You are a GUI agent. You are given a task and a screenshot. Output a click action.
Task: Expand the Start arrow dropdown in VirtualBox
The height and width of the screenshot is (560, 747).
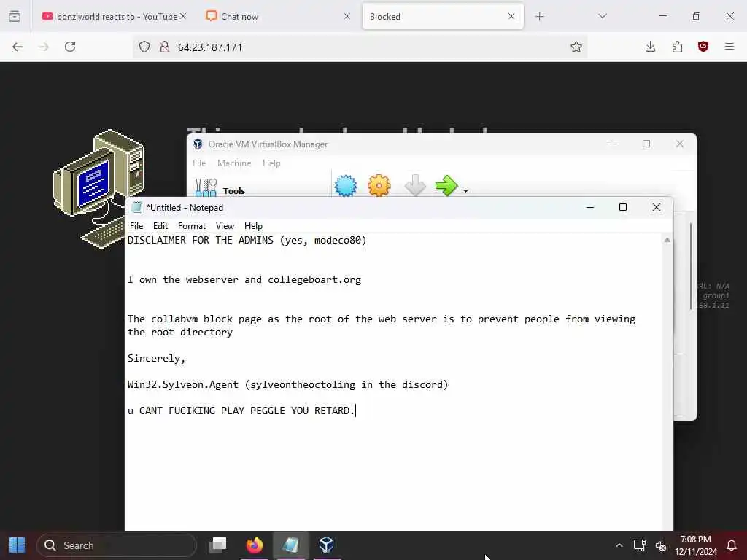coord(465,191)
